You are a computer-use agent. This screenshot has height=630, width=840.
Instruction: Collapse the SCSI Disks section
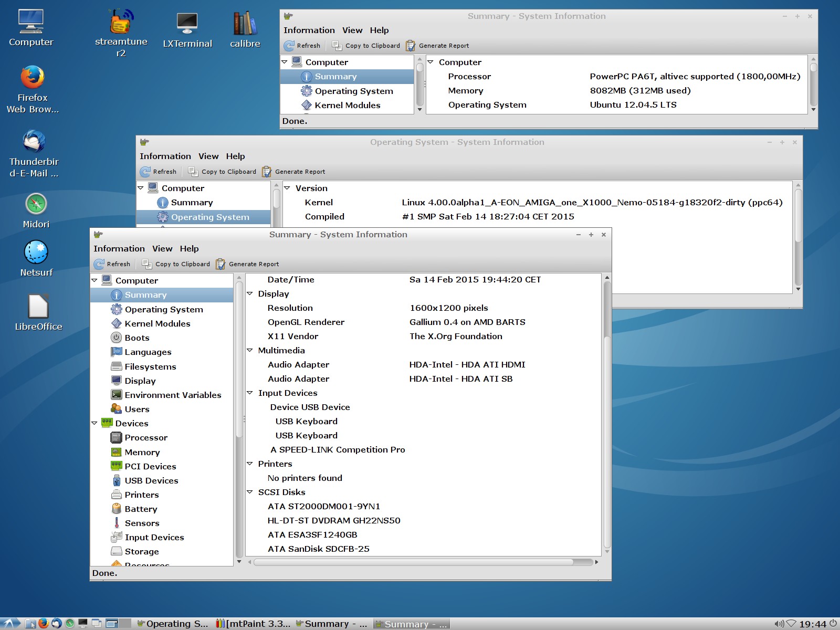click(250, 492)
